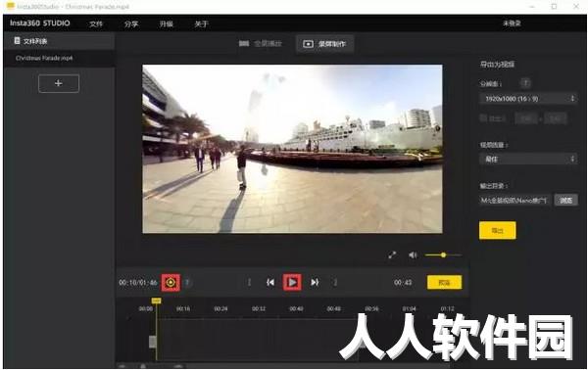Image resolution: width=588 pixels, height=370 pixels.
Task: Jump to 00:32 on the timeline ruler
Action: 259,309
